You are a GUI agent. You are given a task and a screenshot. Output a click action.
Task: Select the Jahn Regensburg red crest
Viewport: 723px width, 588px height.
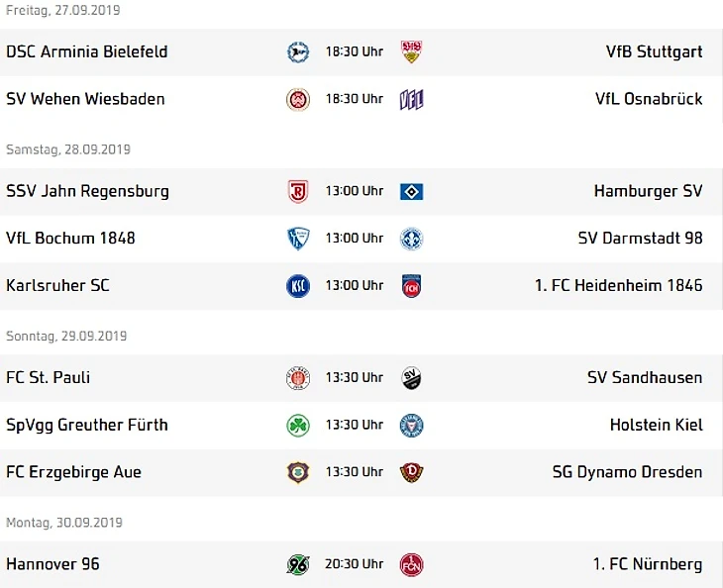pyautogui.click(x=298, y=192)
